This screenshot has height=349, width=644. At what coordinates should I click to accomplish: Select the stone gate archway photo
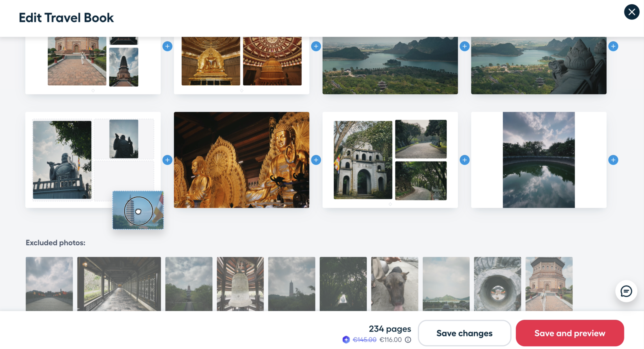(x=363, y=160)
